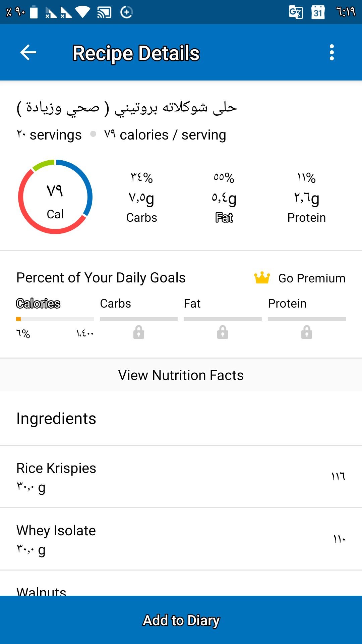Select the Carbs daily goal tab
Image resolution: width=362 pixels, height=644 pixels.
(x=115, y=304)
